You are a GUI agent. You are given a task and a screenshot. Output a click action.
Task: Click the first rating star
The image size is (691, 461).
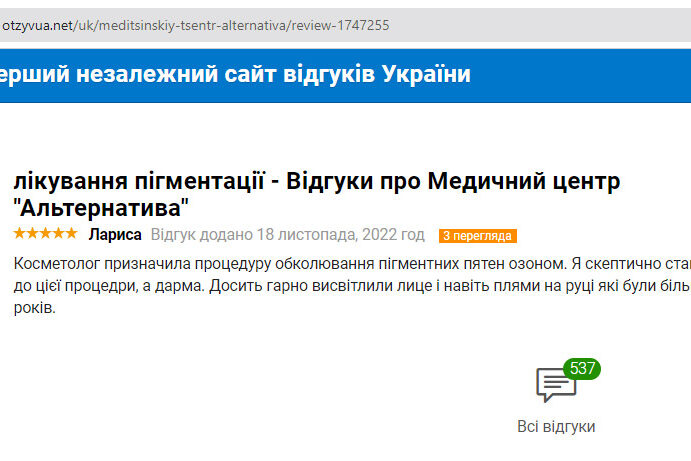coord(20,234)
